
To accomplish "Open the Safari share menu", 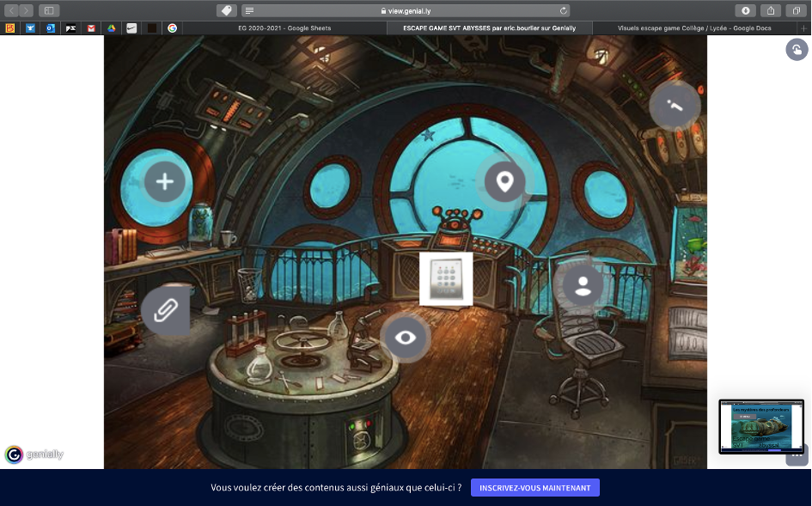I will pyautogui.click(x=771, y=10).
